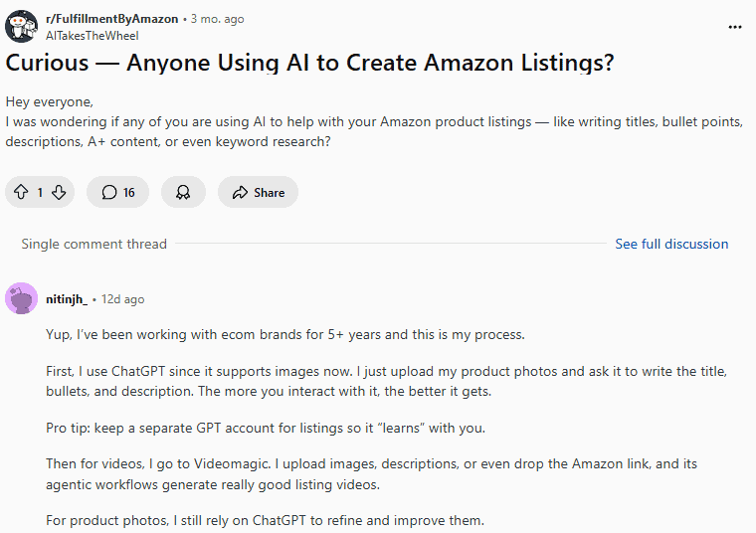
Task: See full discussion link
Action: [671, 244]
